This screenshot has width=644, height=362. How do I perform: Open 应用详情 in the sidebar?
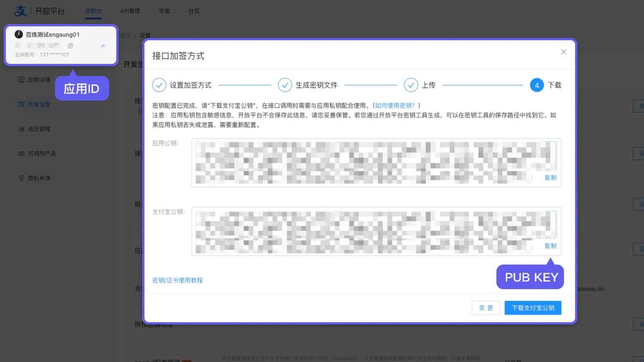[x=39, y=80]
